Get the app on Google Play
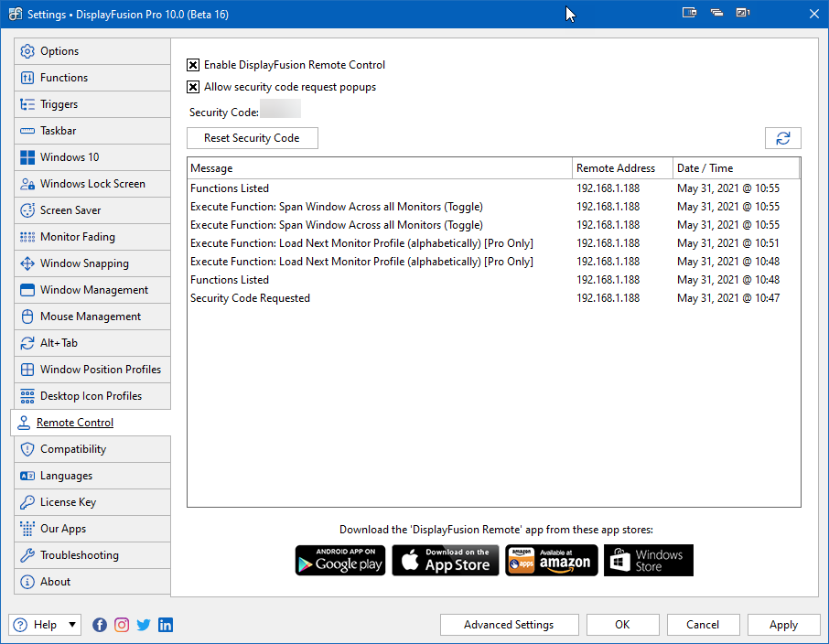Viewport: 829px width, 644px height. click(x=340, y=560)
